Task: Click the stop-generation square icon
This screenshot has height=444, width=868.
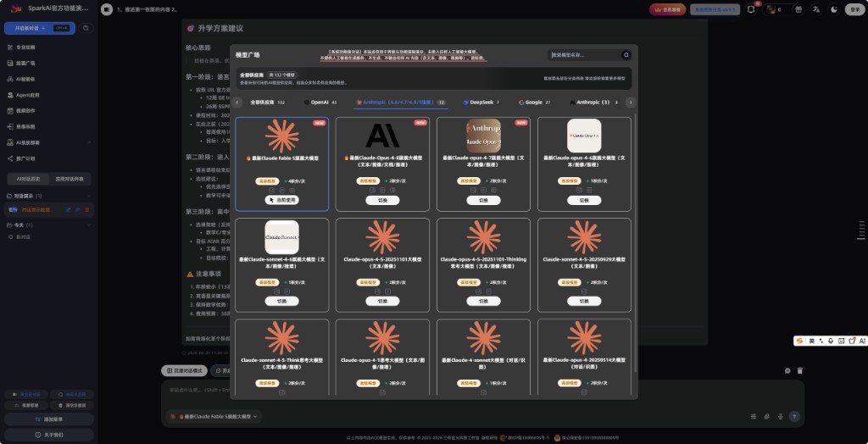Action: [x=107, y=9]
